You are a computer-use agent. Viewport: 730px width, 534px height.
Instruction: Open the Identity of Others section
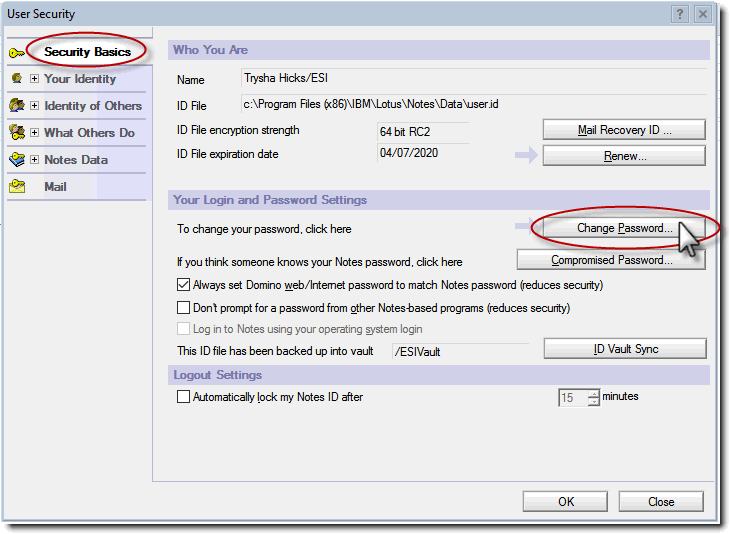coord(93,106)
